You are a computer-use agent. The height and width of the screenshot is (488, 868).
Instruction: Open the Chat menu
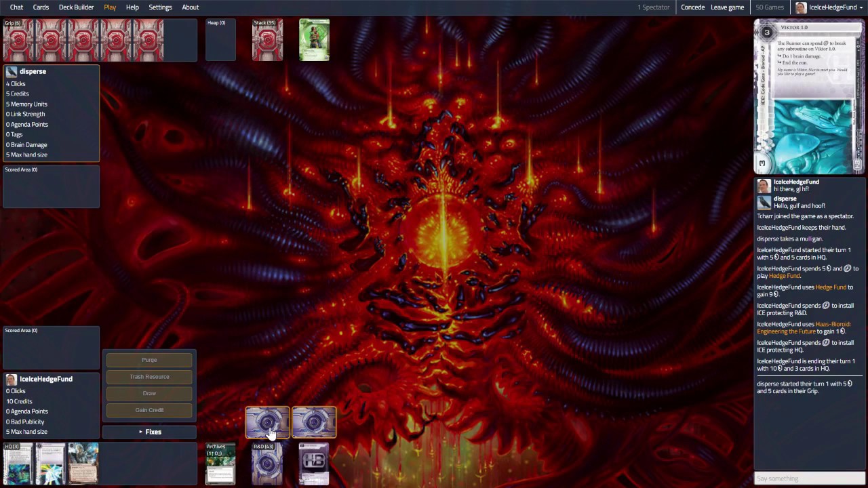point(16,7)
